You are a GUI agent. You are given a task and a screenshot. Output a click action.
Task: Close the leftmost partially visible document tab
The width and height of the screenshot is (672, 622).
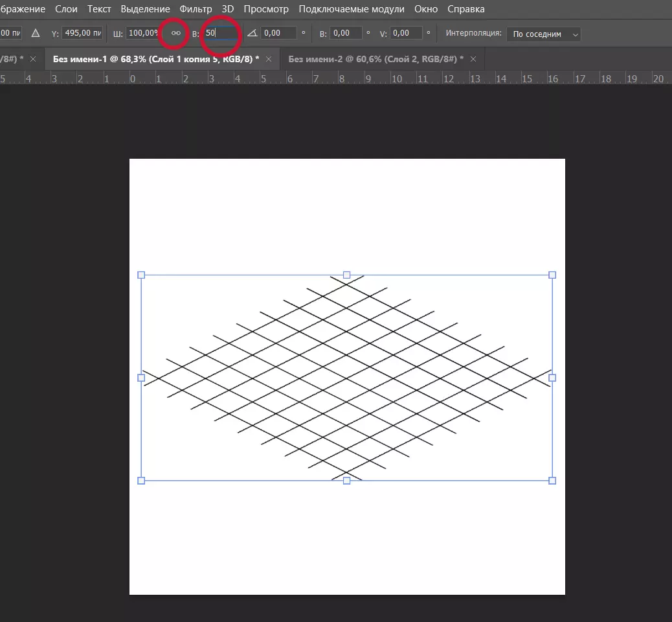33,59
